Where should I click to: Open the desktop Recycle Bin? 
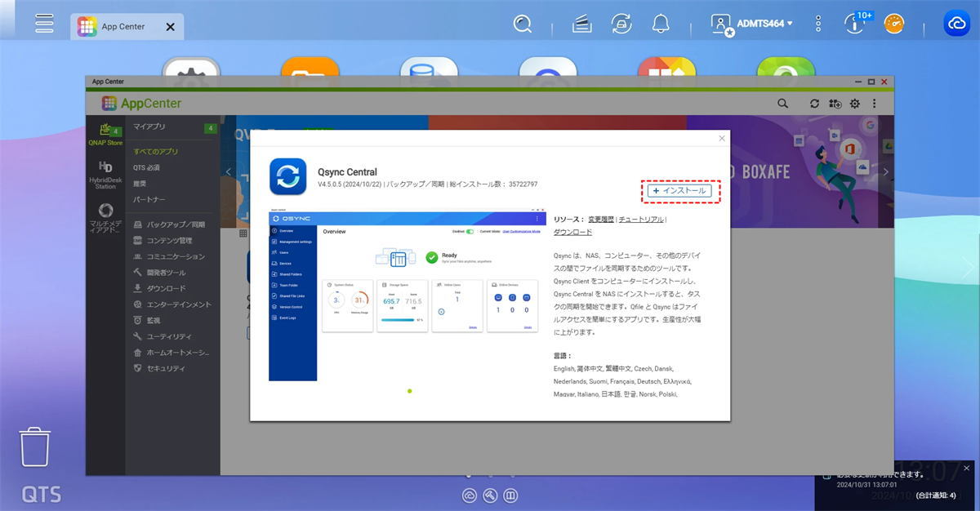(x=34, y=448)
